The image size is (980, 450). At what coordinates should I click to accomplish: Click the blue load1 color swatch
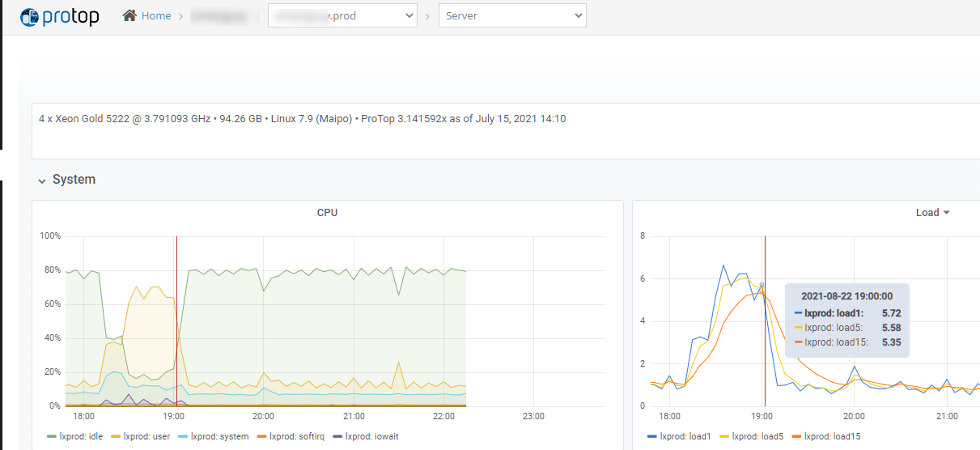click(652, 437)
